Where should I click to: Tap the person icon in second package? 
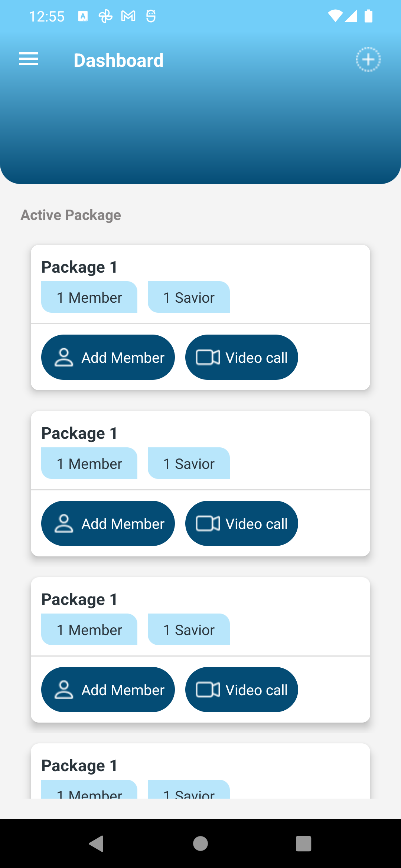click(x=64, y=524)
